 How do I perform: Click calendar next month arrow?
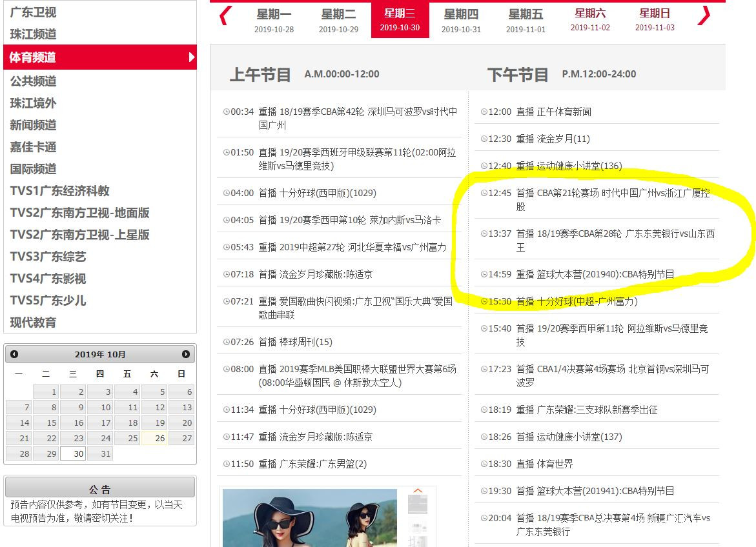pos(186,354)
